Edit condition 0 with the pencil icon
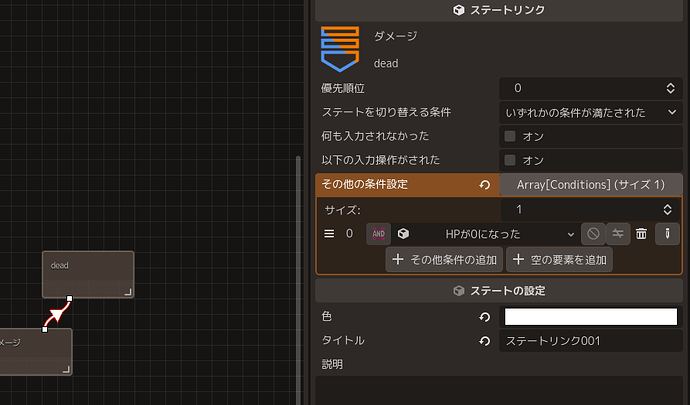This screenshot has width=690, height=405. pos(667,234)
